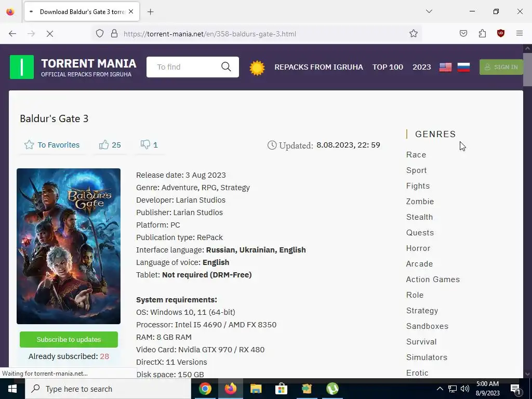Viewport: 532px width, 399px height.
Task: Click the 'Developer: Larian Studios' text
Action: point(181,200)
